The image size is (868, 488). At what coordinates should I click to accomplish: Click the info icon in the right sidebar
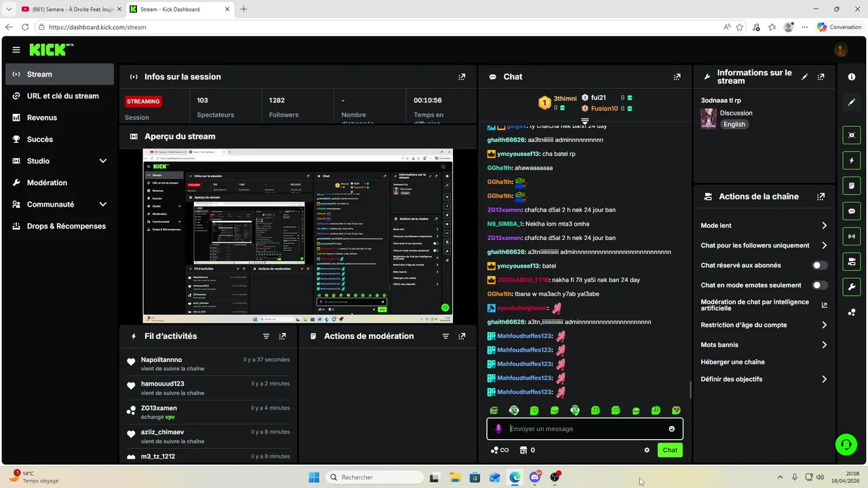[x=852, y=77]
